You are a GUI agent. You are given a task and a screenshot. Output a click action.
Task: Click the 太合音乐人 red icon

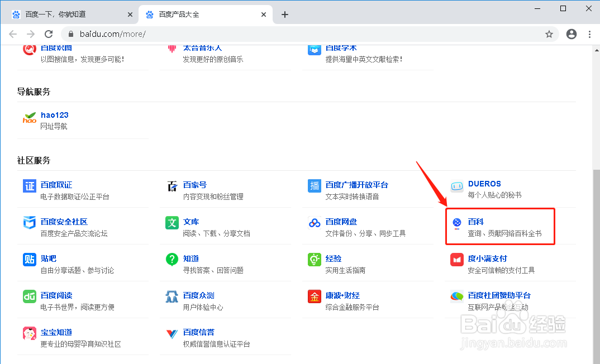(172, 49)
